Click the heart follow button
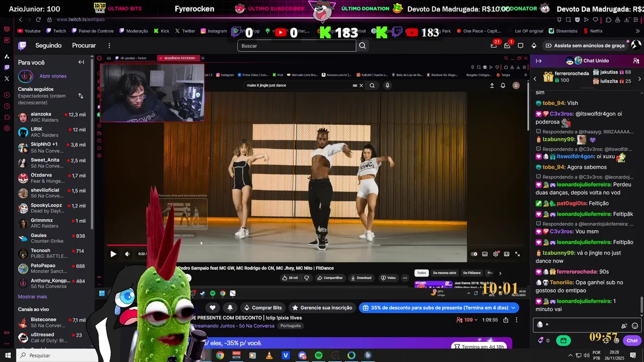The height and width of the screenshot is (362, 644). (x=212, y=308)
